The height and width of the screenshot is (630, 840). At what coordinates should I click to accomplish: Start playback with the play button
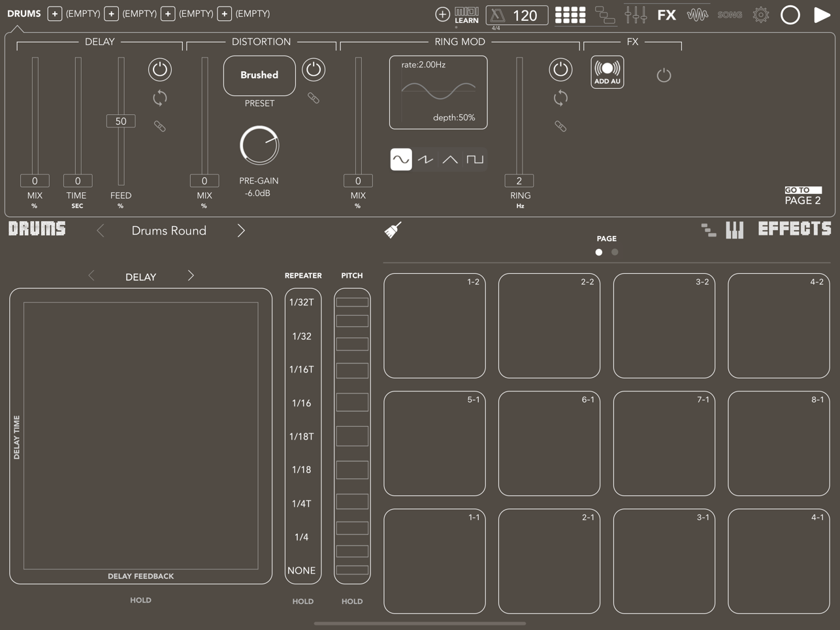click(x=822, y=14)
